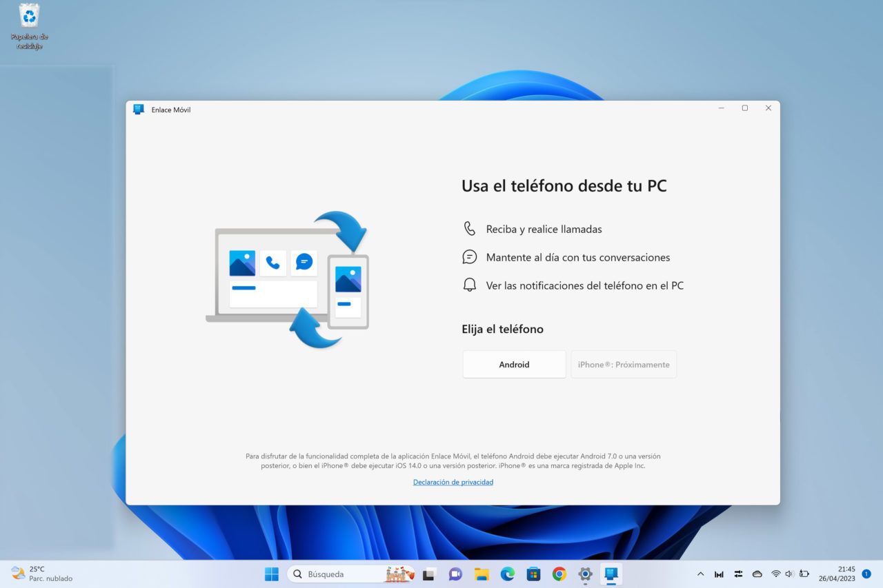Click the chat bubble icon beside conversaciones
Viewport: 883px width, 588px height.
(470, 257)
